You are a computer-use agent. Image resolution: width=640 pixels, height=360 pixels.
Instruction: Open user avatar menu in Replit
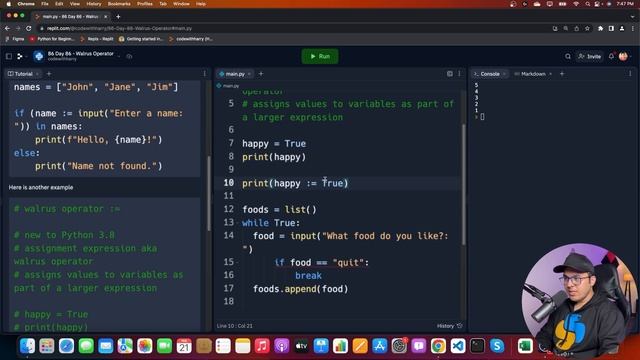point(623,56)
